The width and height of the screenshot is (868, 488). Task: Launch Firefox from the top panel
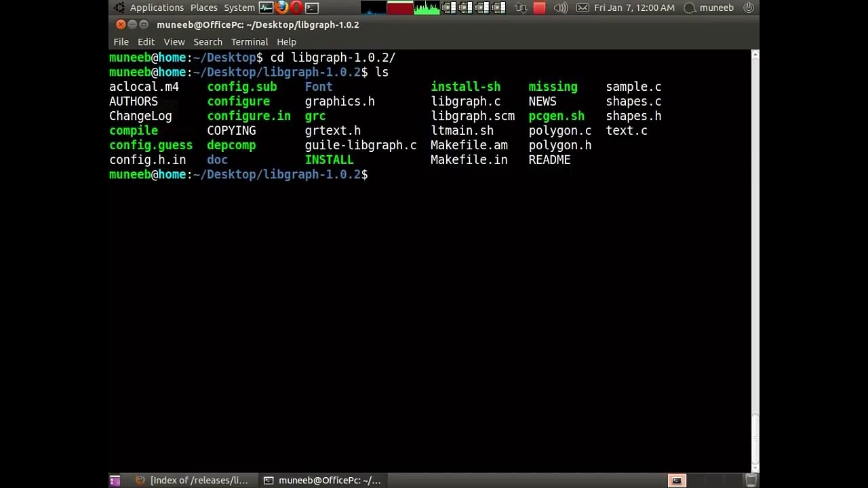(281, 7)
